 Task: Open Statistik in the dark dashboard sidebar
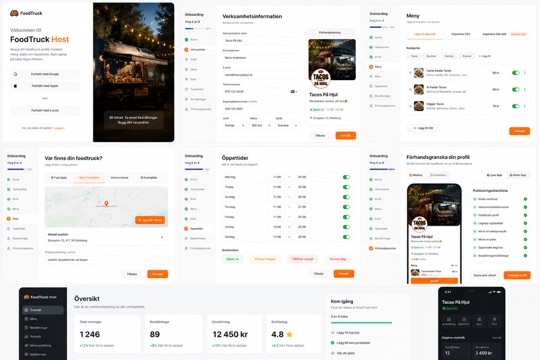click(x=43, y=336)
